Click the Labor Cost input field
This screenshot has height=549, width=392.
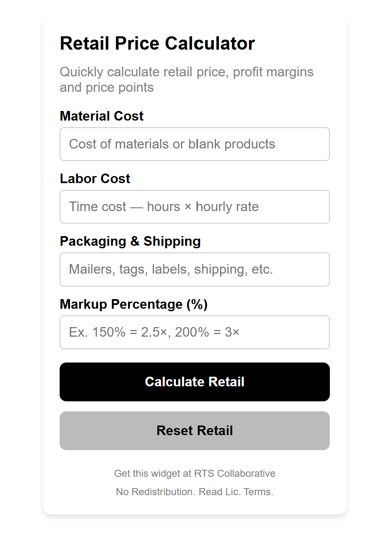(x=194, y=207)
